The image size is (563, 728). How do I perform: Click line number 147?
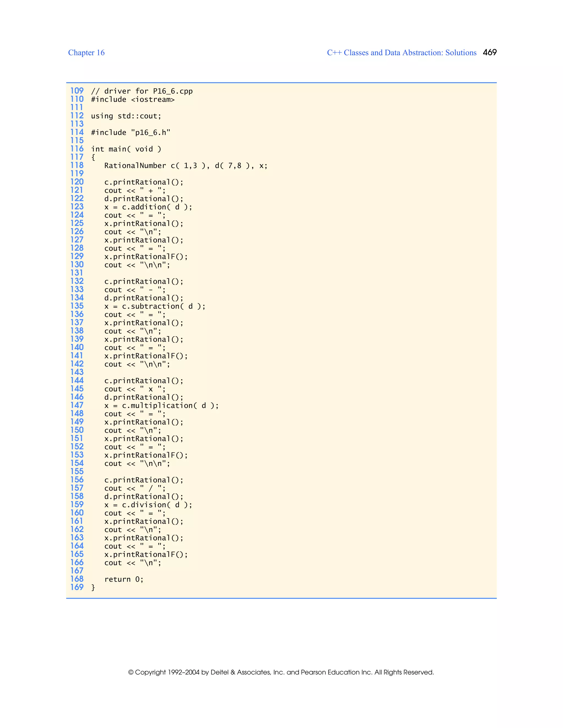(77, 405)
